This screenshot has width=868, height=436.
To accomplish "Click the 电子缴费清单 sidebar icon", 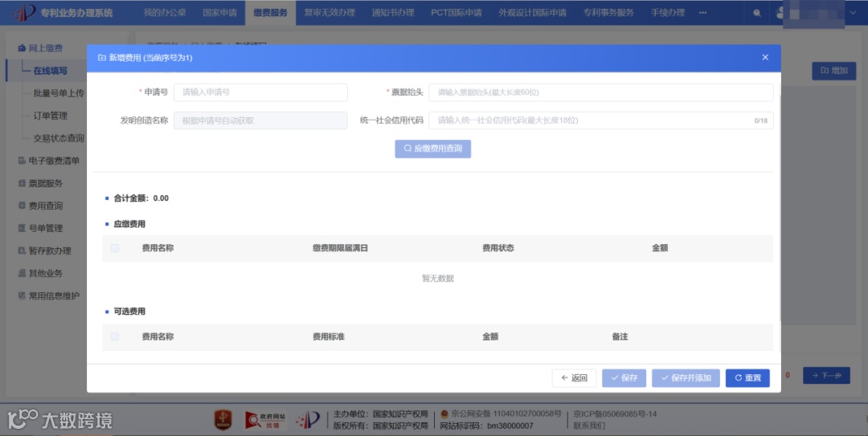I will 22,161.
